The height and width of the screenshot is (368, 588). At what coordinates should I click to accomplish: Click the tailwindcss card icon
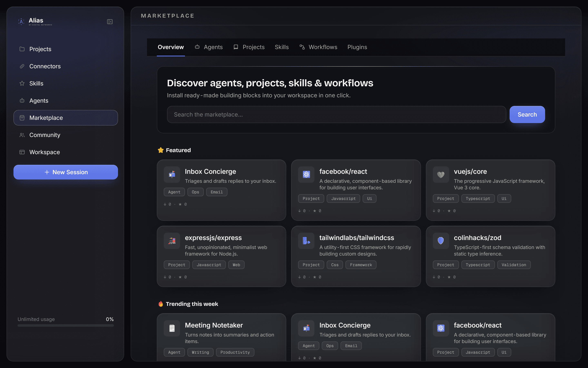tap(306, 241)
